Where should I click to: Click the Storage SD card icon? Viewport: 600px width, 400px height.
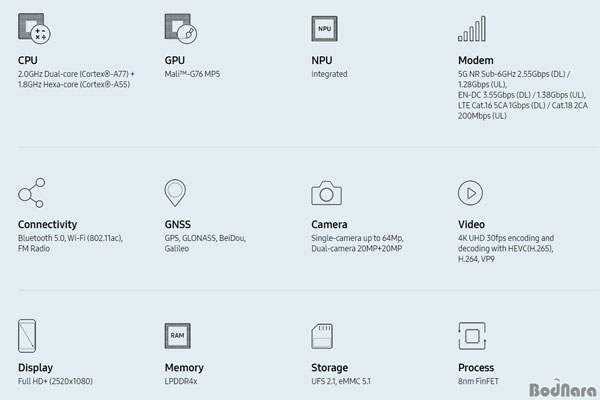click(x=322, y=336)
